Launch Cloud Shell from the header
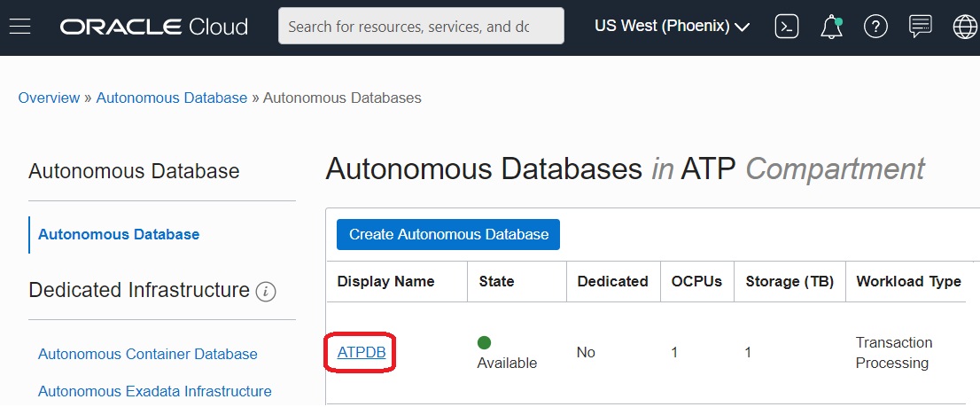Viewport: 980px width, 407px height. pos(786,27)
